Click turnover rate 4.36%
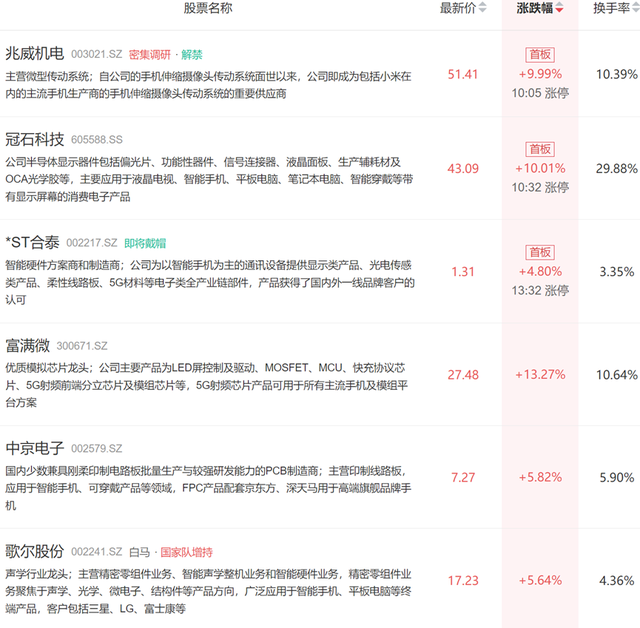 point(616,581)
